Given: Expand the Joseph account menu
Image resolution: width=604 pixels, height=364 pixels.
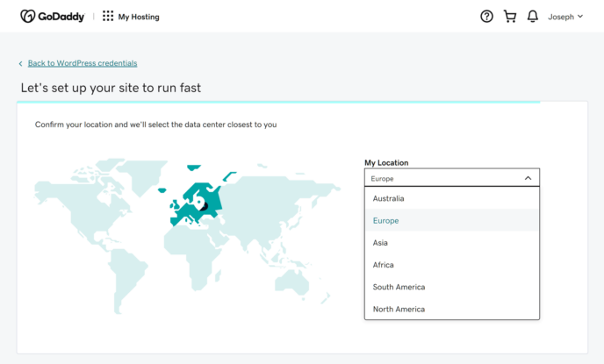Looking at the screenshot, I should pyautogui.click(x=565, y=17).
